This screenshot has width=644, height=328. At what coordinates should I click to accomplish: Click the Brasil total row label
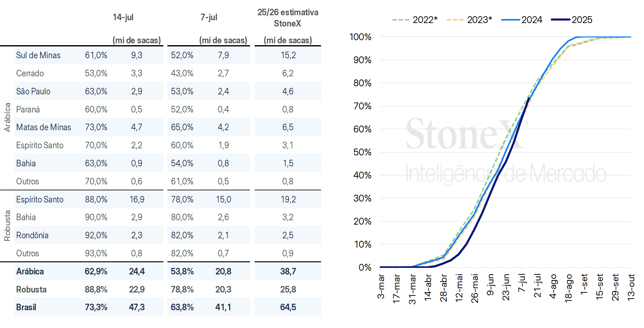(x=26, y=307)
